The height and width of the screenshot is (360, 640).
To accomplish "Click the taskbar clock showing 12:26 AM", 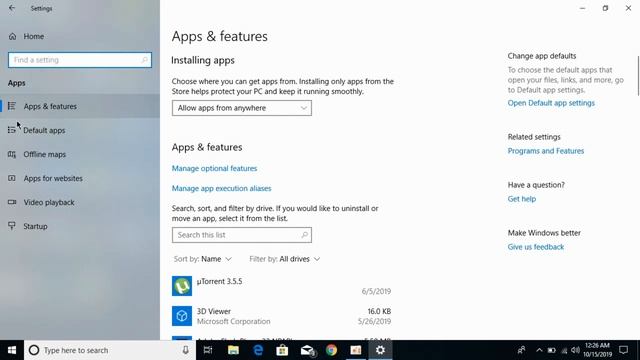I will (x=598, y=350).
